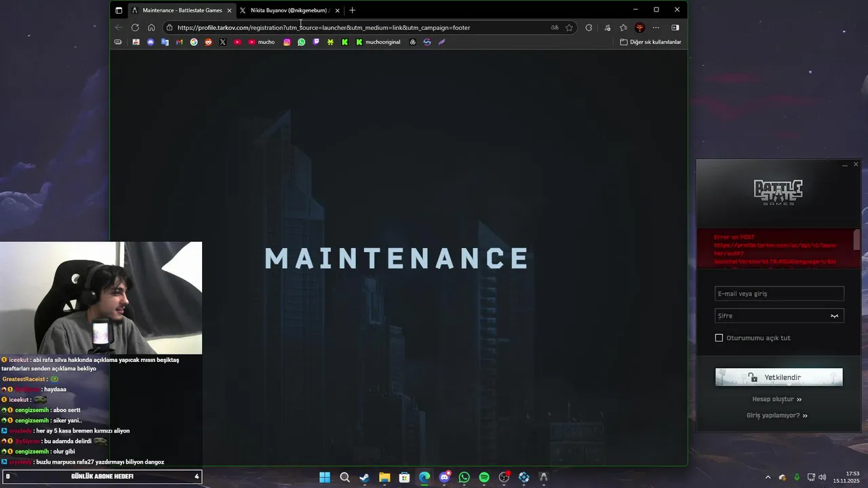Open the X bookmark in bookmarks bar
Screen dimensions: 868x488
pyautogui.click(x=222, y=42)
